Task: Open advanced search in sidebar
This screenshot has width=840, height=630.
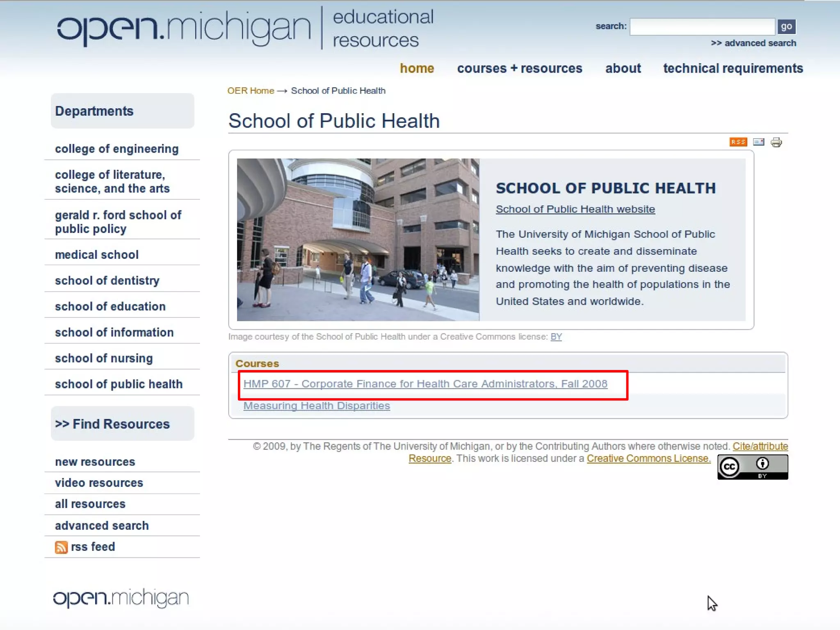Action: (102, 525)
